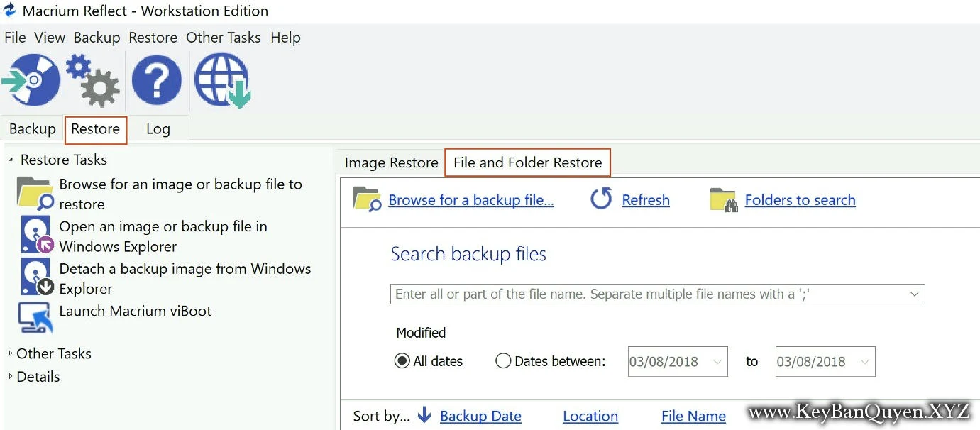980x430 pixels.
Task: Click the start date 03/08/2018 field
Action: click(678, 362)
